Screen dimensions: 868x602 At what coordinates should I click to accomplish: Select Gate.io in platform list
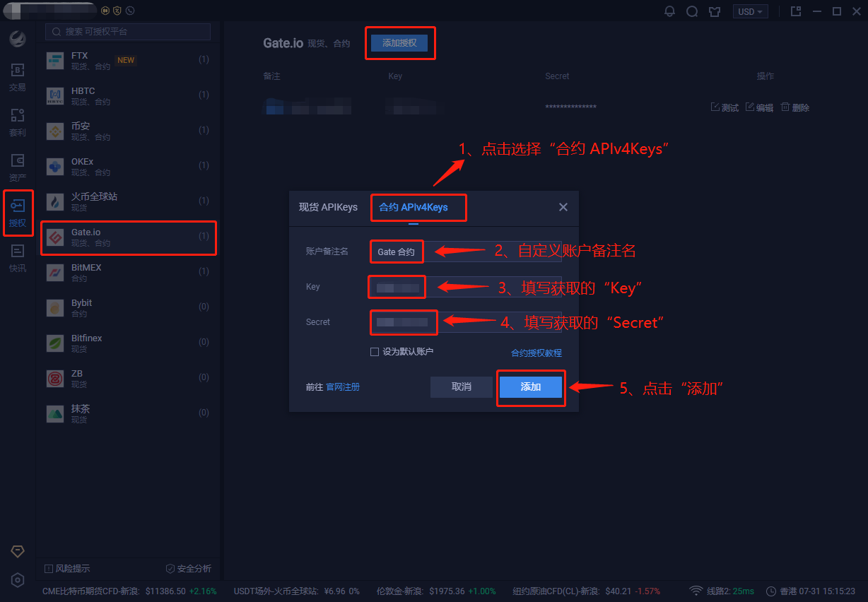tap(128, 237)
